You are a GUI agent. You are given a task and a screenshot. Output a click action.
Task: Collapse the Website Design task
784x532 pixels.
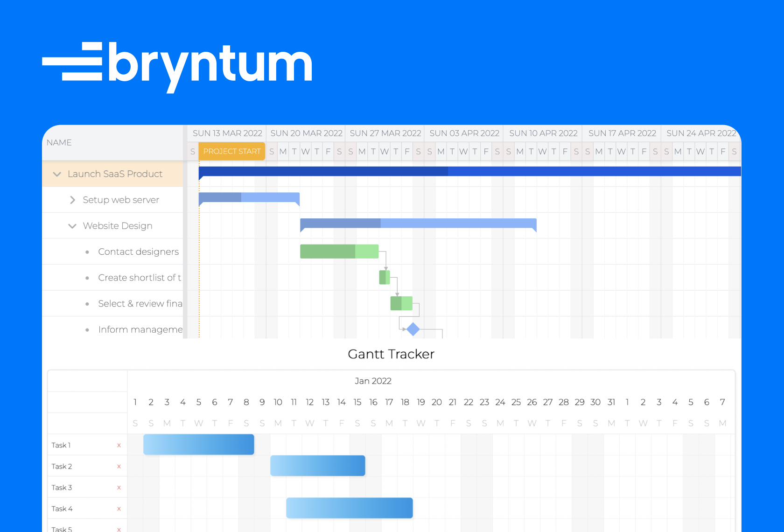click(72, 225)
